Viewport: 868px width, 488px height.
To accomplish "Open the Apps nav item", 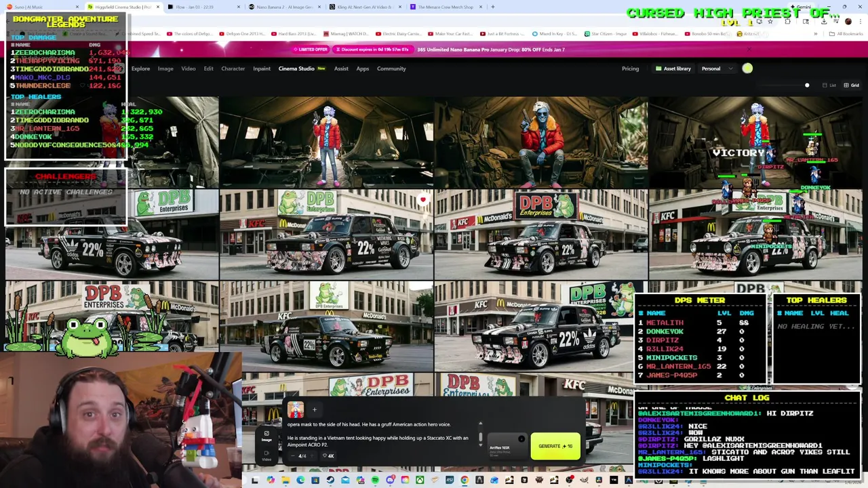I will 363,68.
